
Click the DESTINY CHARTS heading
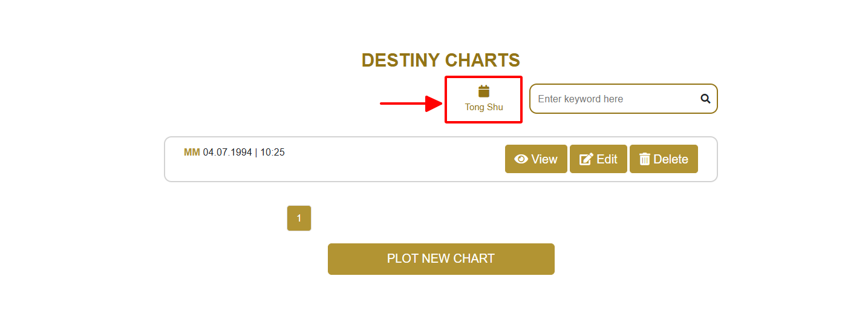click(x=440, y=61)
